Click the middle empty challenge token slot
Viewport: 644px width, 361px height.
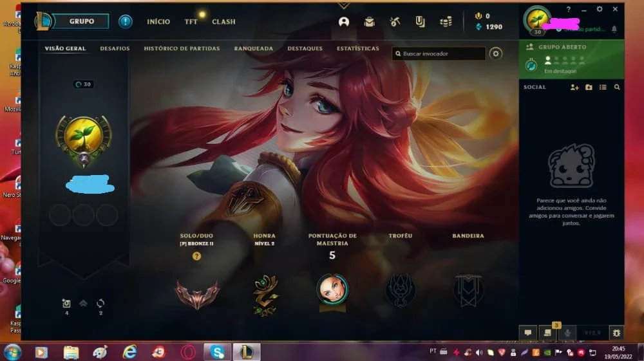click(83, 215)
